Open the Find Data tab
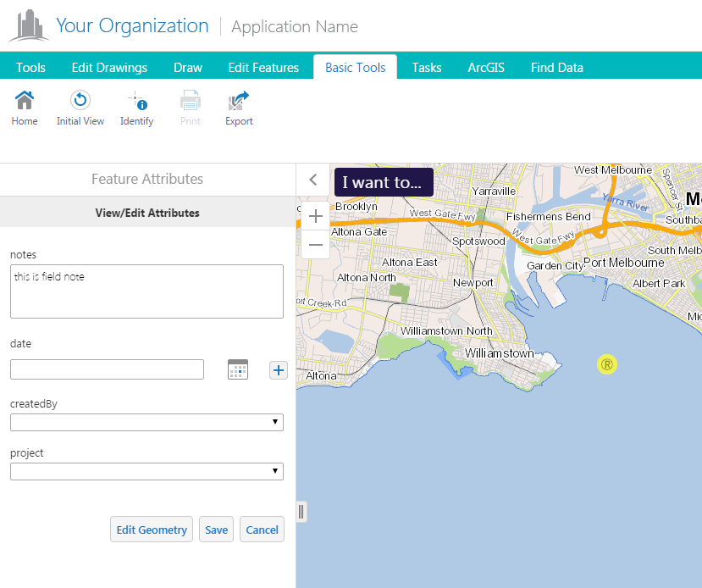 pos(557,68)
